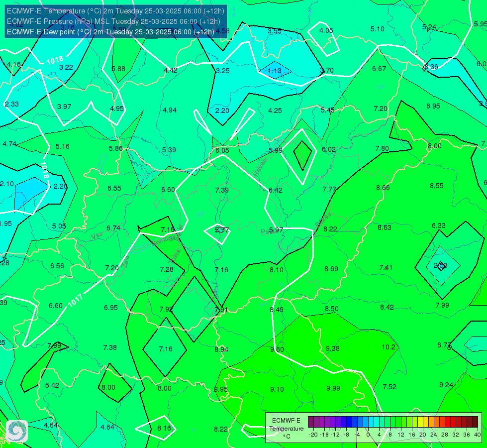
Task: Click the temperature value 6.67
Action: point(379,69)
